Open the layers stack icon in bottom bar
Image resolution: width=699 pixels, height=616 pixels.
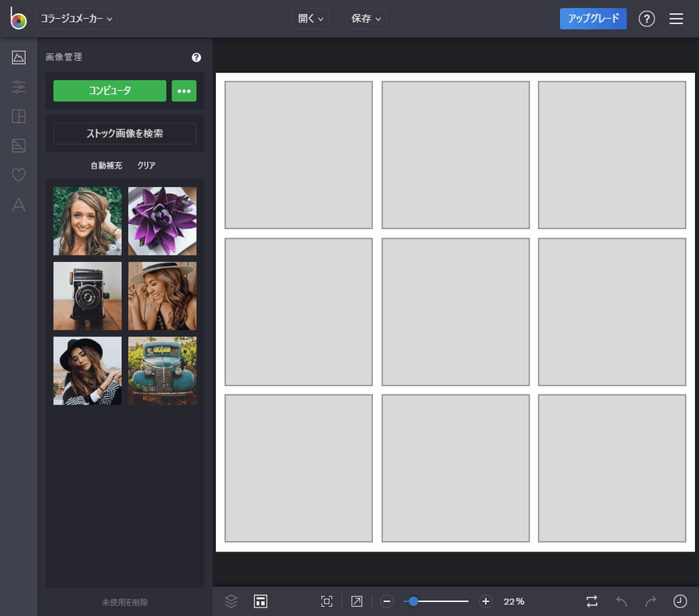point(231,601)
